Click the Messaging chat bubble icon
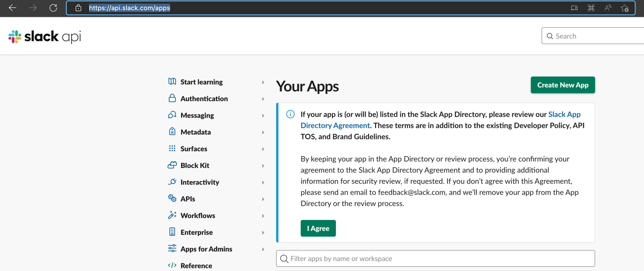 [172, 115]
